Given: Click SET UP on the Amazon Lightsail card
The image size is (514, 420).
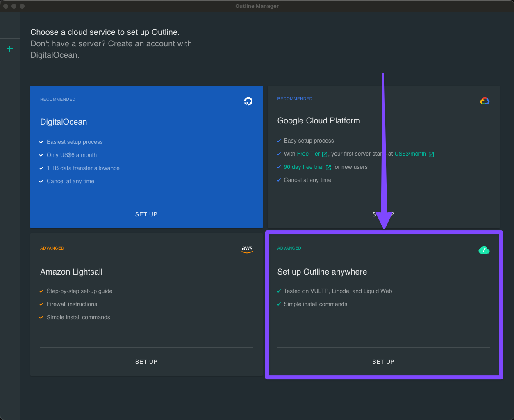Looking at the screenshot, I should coord(146,362).
